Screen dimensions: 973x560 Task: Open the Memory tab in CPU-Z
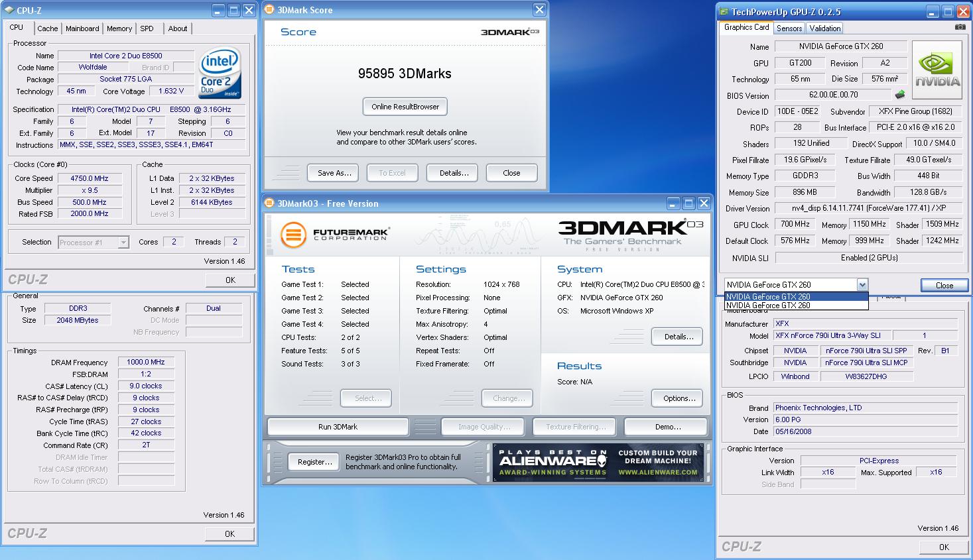coord(119,28)
